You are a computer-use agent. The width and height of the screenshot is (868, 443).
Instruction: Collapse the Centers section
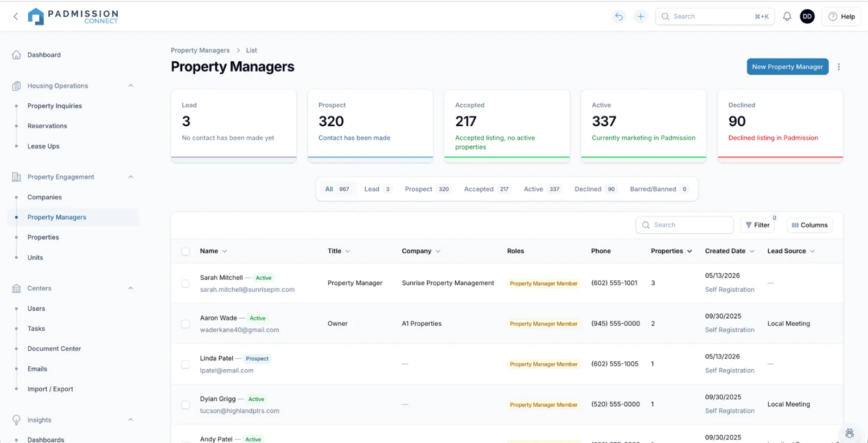[x=131, y=288]
